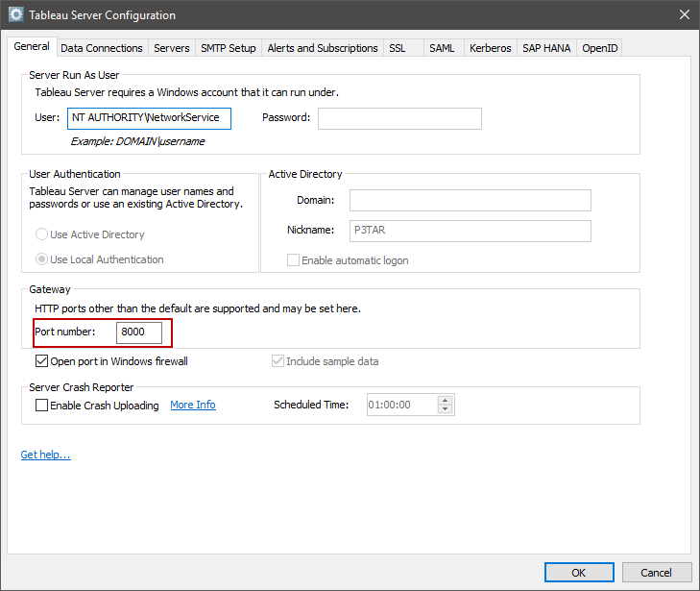Open the More Info link
The height and width of the screenshot is (591, 700).
click(193, 405)
